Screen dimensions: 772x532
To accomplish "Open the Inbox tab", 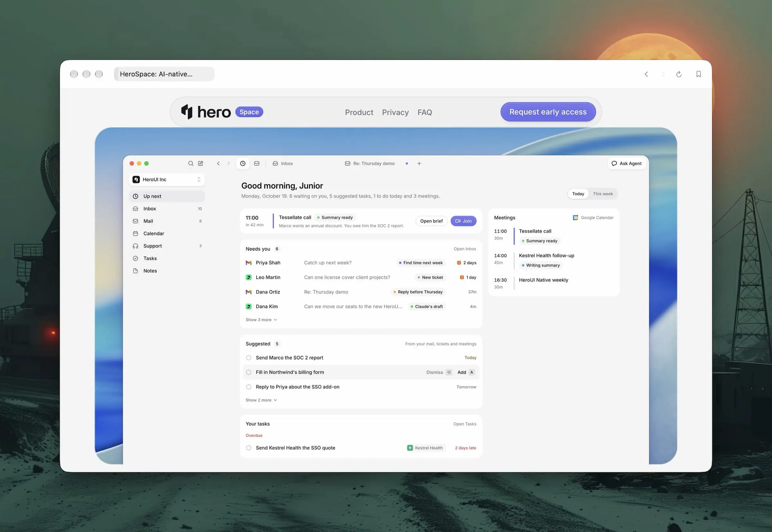I will click(283, 163).
